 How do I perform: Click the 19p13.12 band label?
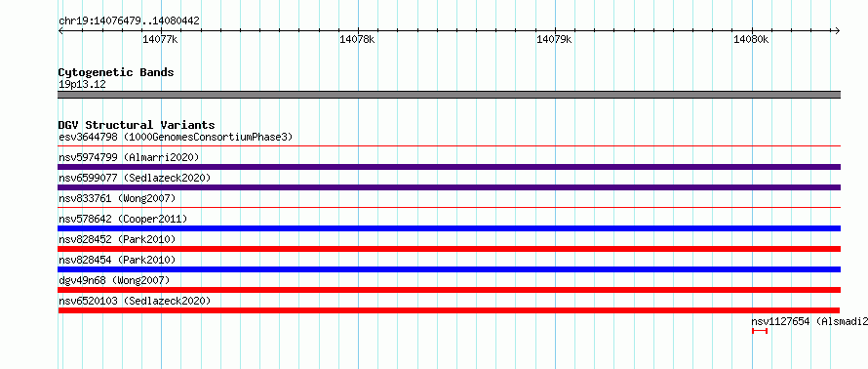point(82,85)
